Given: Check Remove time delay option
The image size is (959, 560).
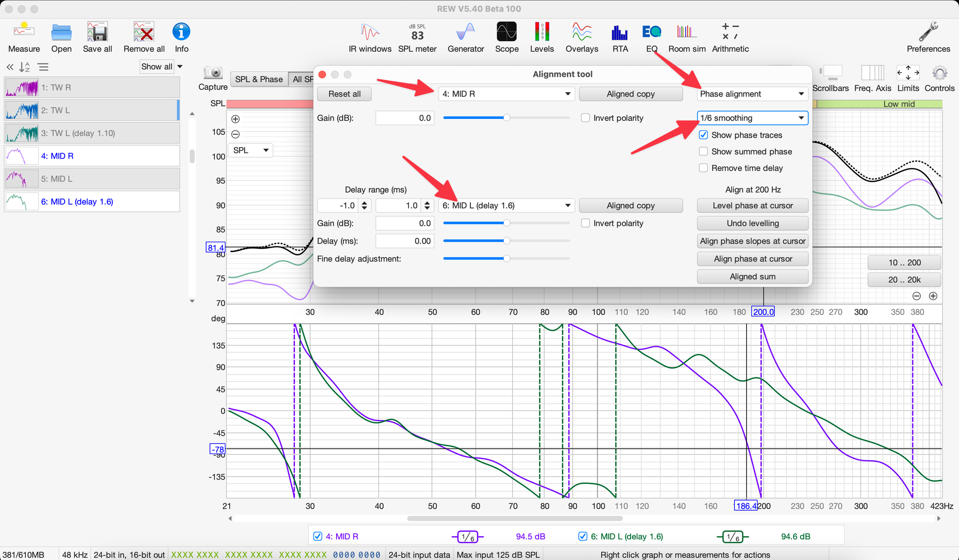Looking at the screenshot, I should coord(703,168).
